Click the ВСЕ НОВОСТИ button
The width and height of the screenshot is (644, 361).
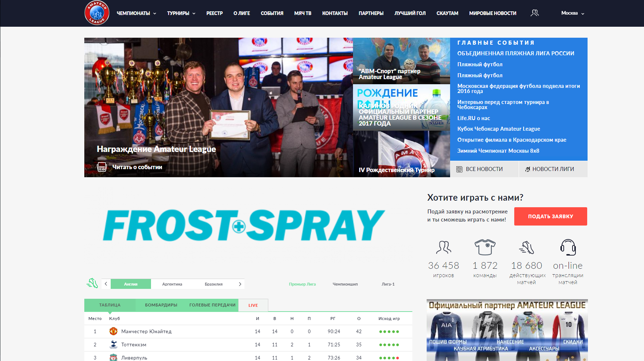[x=484, y=169]
